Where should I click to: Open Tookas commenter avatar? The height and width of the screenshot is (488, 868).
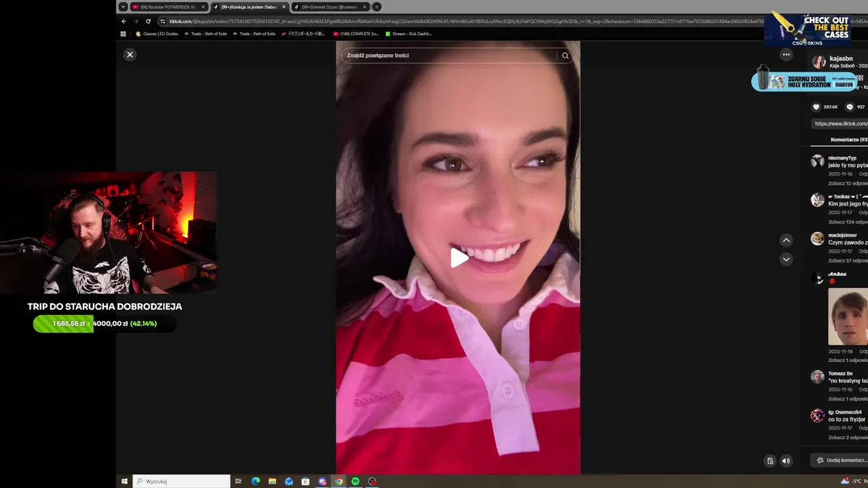click(x=817, y=200)
